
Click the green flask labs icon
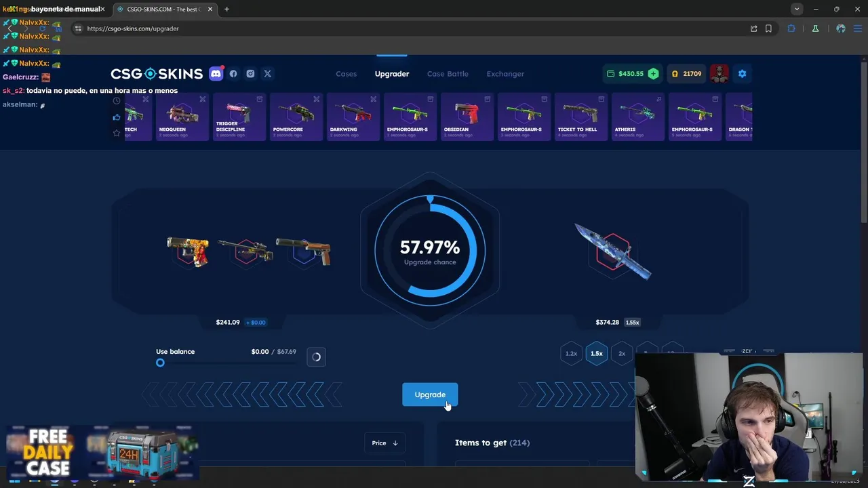(x=815, y=28)
